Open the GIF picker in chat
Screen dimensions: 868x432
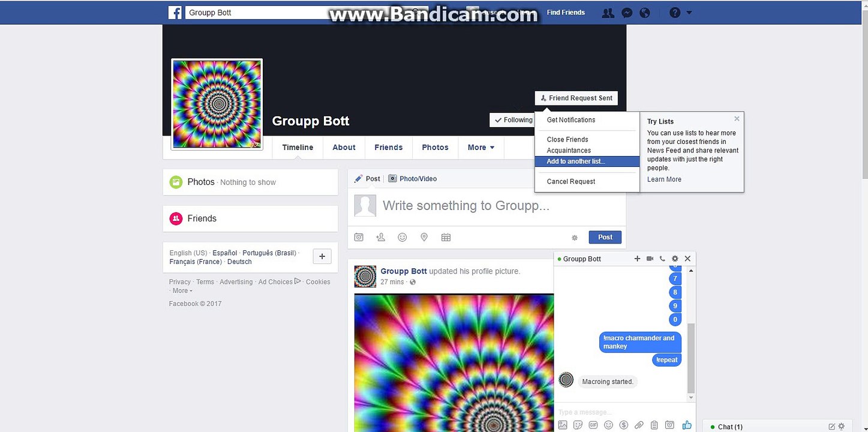(593, 425)
